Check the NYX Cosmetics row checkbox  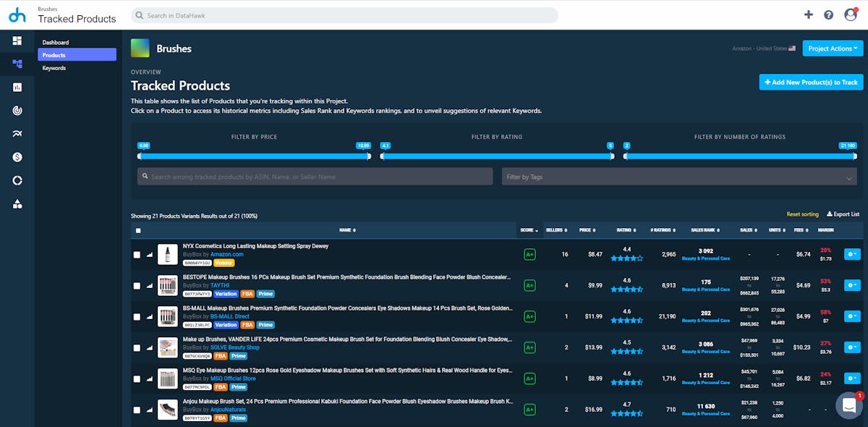(137, 255)
